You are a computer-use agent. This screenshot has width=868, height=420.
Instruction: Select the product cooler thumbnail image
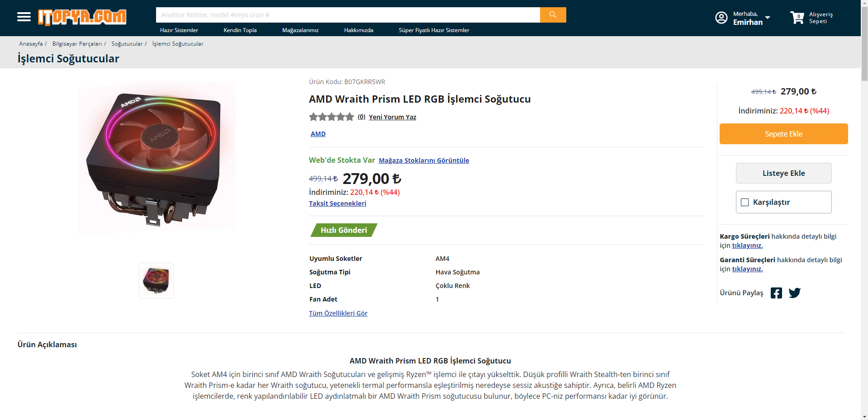click(156, 280)
